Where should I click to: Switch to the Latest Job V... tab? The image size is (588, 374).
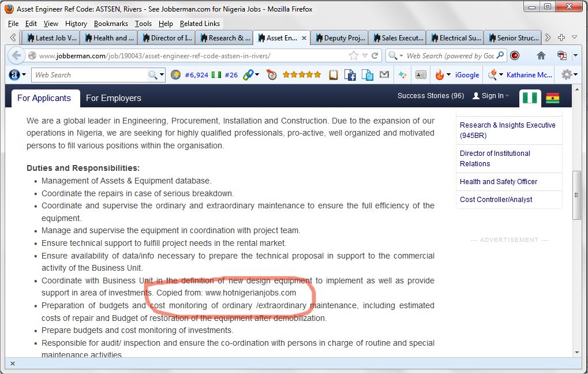tap(51, 38)
